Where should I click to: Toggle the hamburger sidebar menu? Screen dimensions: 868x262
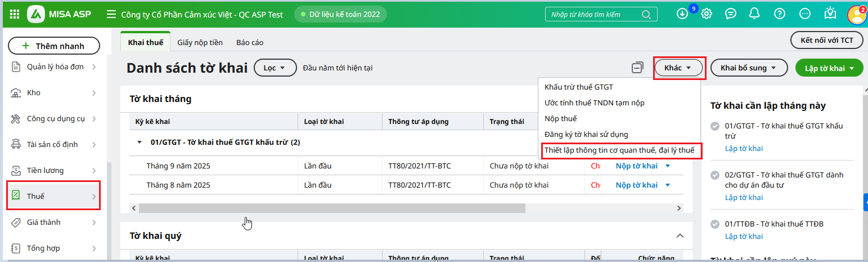[x=111, y=14]
